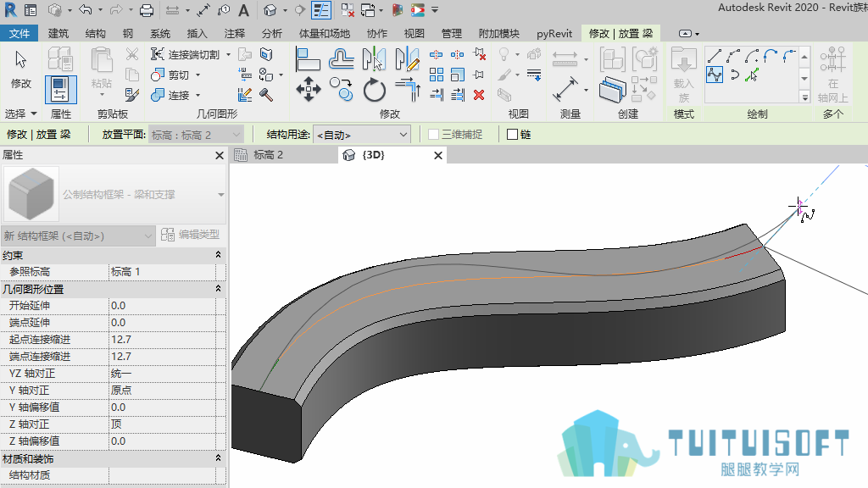Switch to the 标高 2 view tab

click(269, 155)
